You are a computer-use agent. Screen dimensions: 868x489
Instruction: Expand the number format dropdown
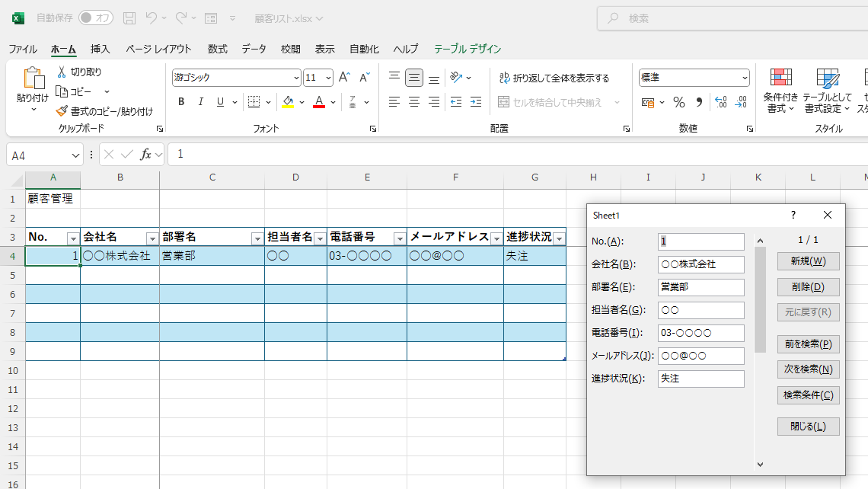tap(745, 78)
